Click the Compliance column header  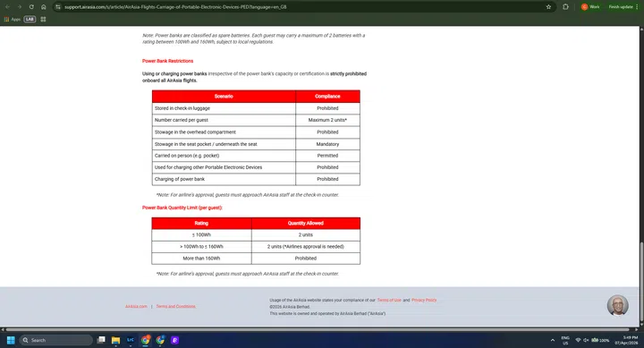coord(327,96)
